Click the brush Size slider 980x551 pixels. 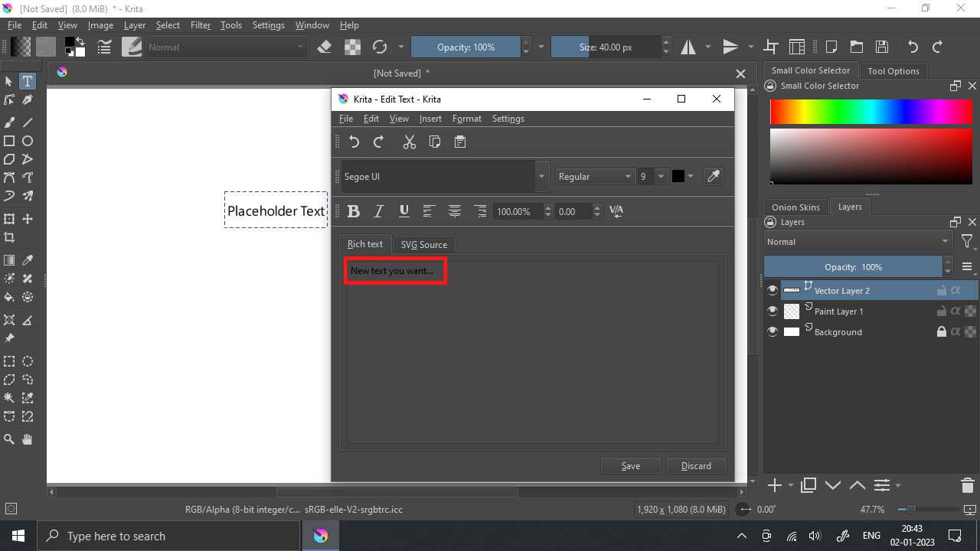tap(605, 47)
